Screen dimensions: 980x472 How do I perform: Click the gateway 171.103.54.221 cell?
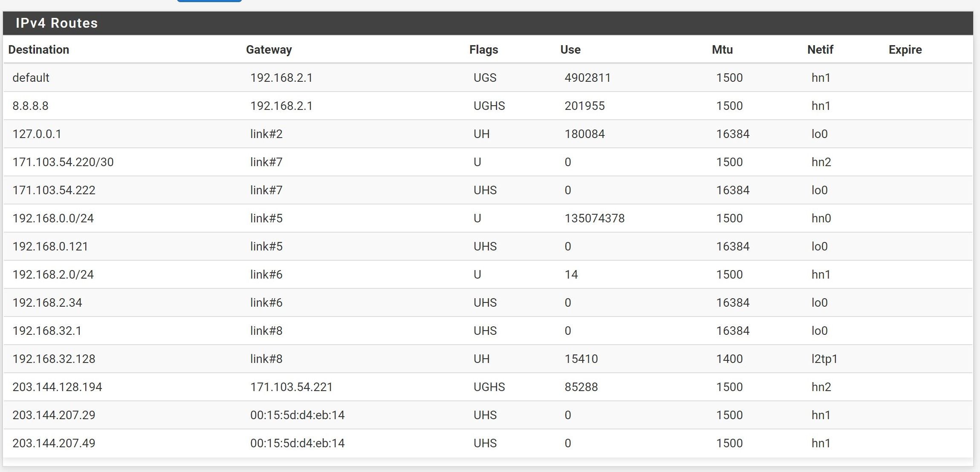coord(291,387)
